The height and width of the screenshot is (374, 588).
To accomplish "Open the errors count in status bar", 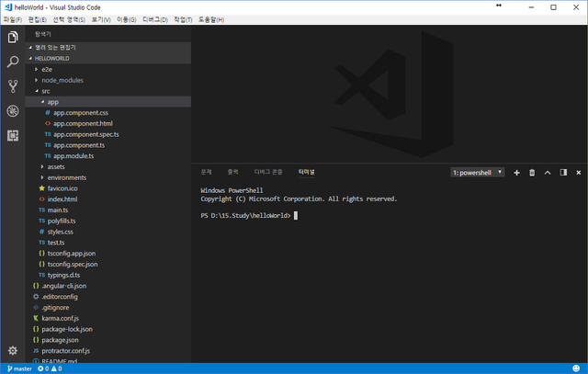I will pyautogui.click(x=43, y=368).
